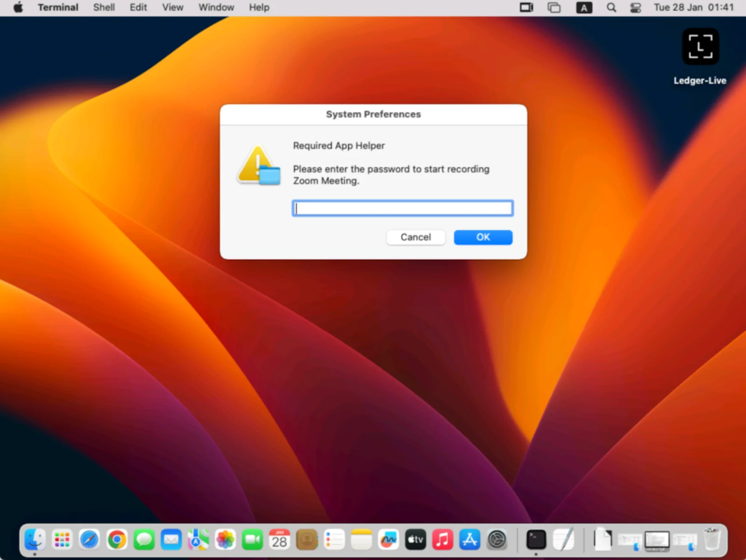Restore the middle minimized window in the Dock
The height and width of the screenshot is (560, 746).
657,540
